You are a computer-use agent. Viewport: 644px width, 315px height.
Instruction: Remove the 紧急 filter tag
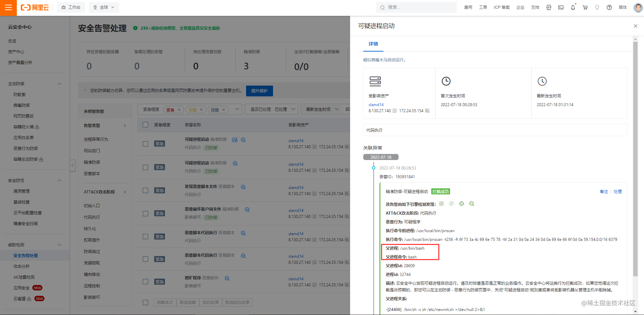click(x=179, y=110)
